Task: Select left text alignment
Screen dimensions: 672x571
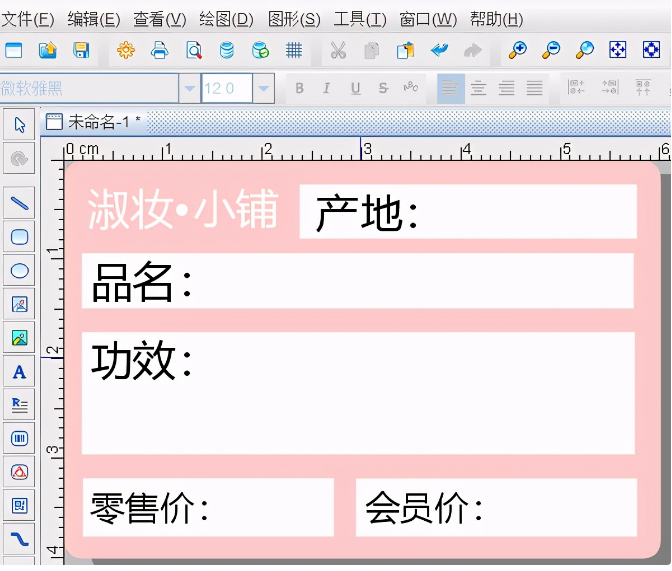Action: (450, 88)
